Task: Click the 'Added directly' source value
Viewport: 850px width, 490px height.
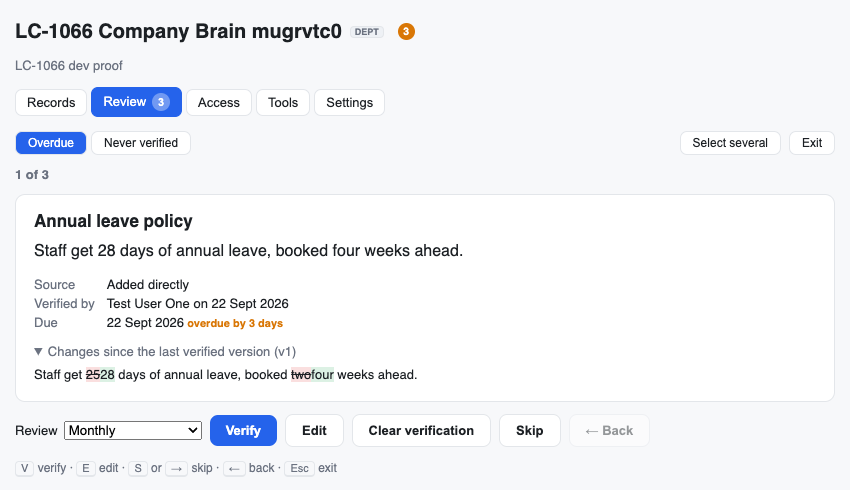Action: pos(147,285)
